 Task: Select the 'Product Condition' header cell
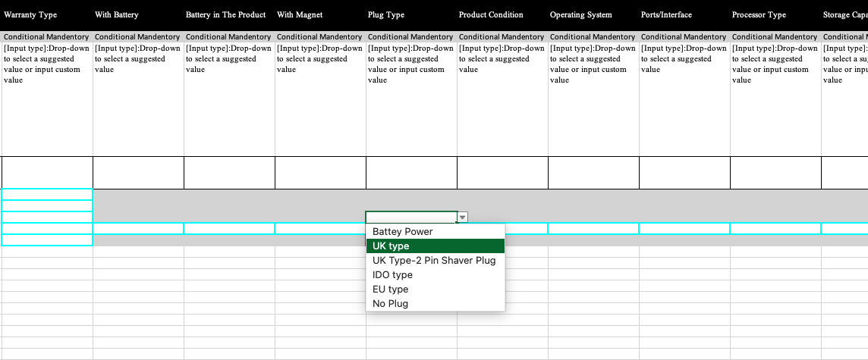pos(502,15)
